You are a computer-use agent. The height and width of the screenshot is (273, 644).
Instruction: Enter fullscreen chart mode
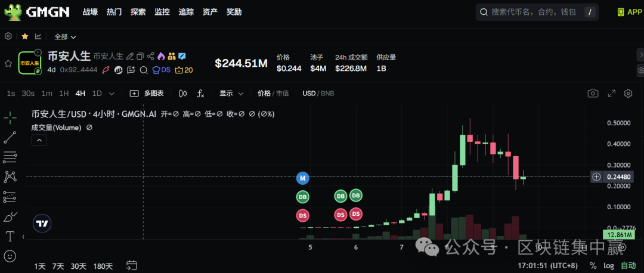click(x=612, y=94)
